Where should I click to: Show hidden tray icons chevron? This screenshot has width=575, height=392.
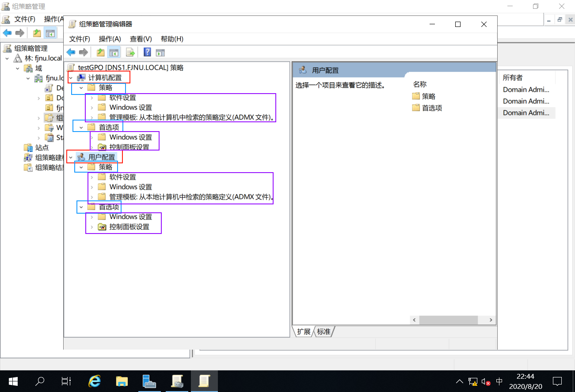(x=460, y=381)
